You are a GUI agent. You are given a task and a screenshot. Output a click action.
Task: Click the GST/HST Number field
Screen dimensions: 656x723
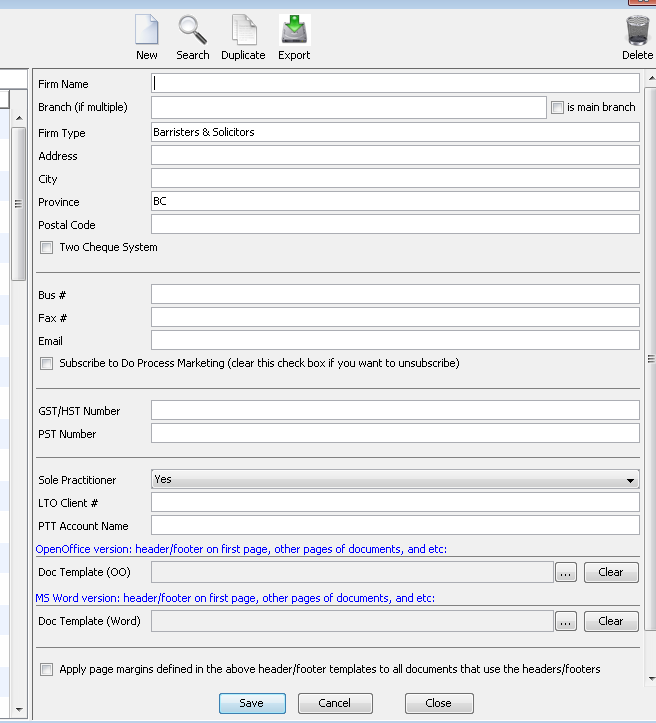pyautogui.click(x=395, y=410)
